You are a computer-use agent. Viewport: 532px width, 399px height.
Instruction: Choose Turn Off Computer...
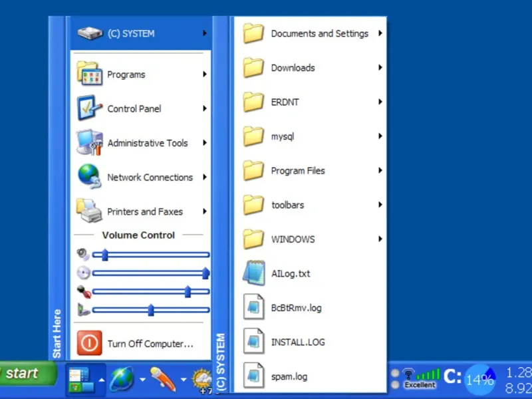pyautogui.click(x=141, y=343)
